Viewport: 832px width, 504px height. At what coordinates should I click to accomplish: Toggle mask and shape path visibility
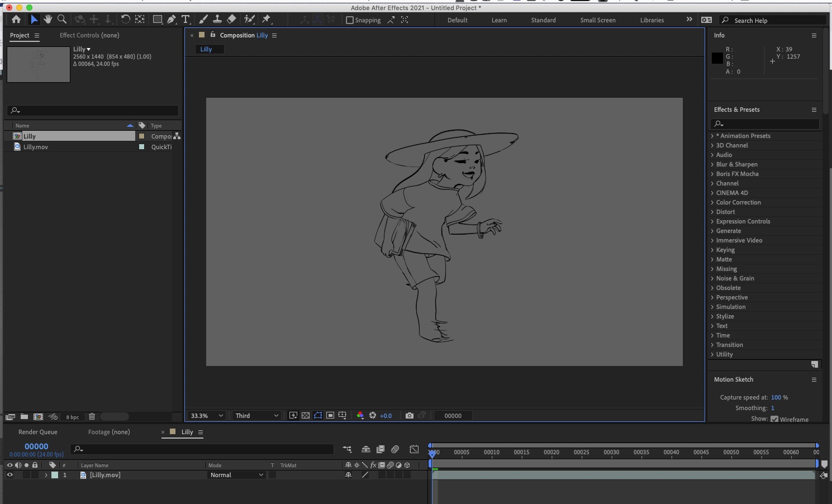[x=318, y=416]
